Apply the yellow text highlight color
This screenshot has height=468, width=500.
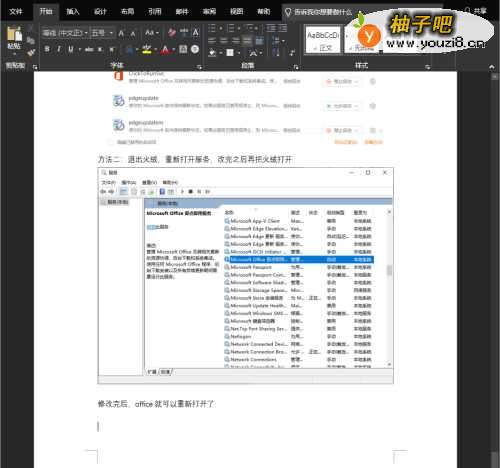[x=147, y=50]
